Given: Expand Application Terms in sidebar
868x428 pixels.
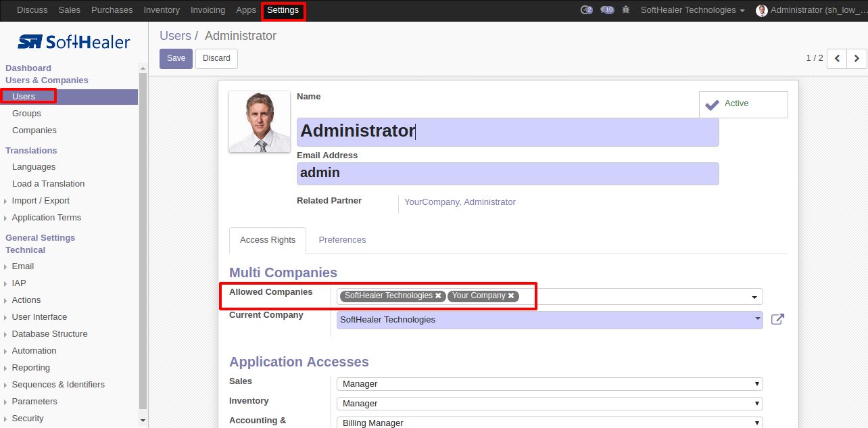Looking at the screenshot, I should click(46, 218).
